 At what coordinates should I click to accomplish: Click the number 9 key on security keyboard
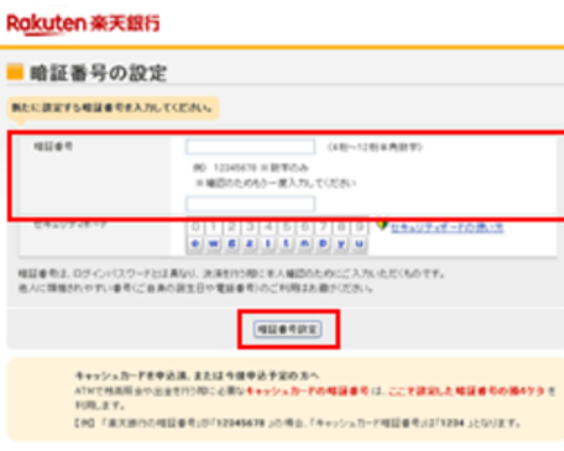click(359, 228)
